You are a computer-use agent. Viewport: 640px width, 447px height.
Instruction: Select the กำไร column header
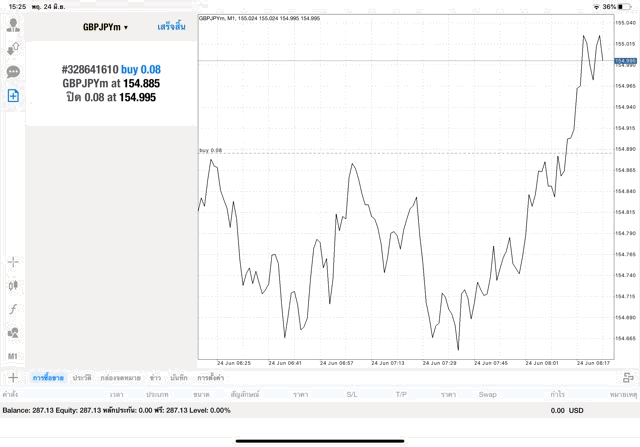pyautogui.click(x=558, y=394)
